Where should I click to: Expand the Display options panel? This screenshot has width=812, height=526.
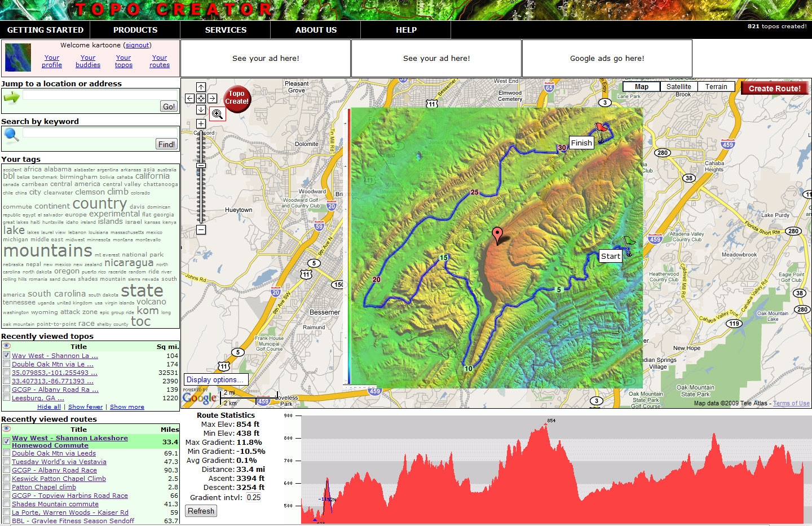click(x=215, y=380)
